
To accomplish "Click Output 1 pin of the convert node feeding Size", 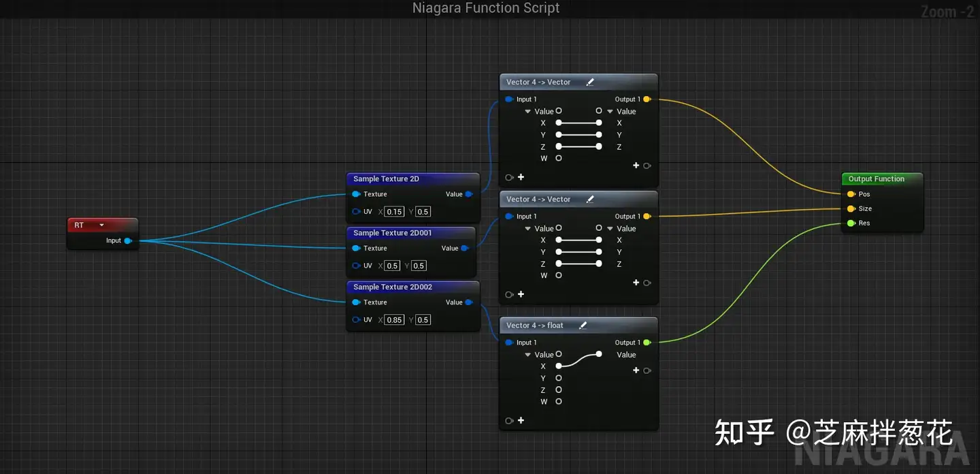I will pos(647,217).
